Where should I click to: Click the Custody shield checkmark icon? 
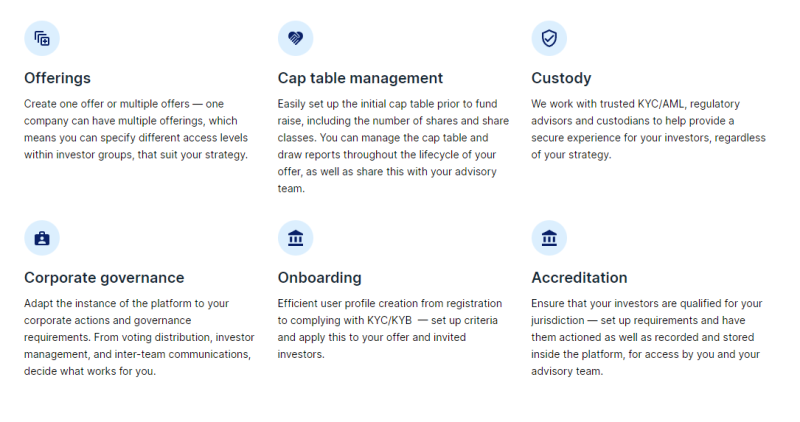coord(549,38)
